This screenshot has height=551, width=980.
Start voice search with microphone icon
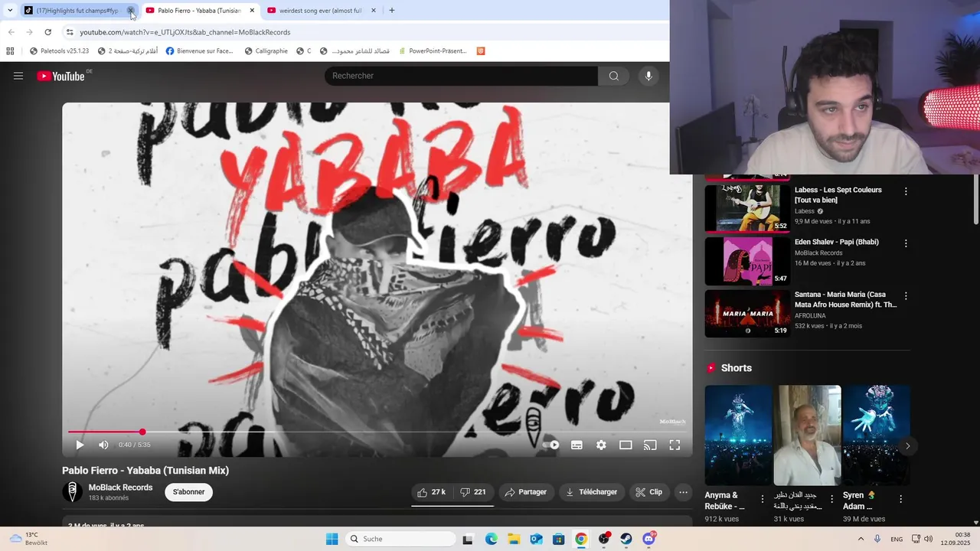coord(648,76)
